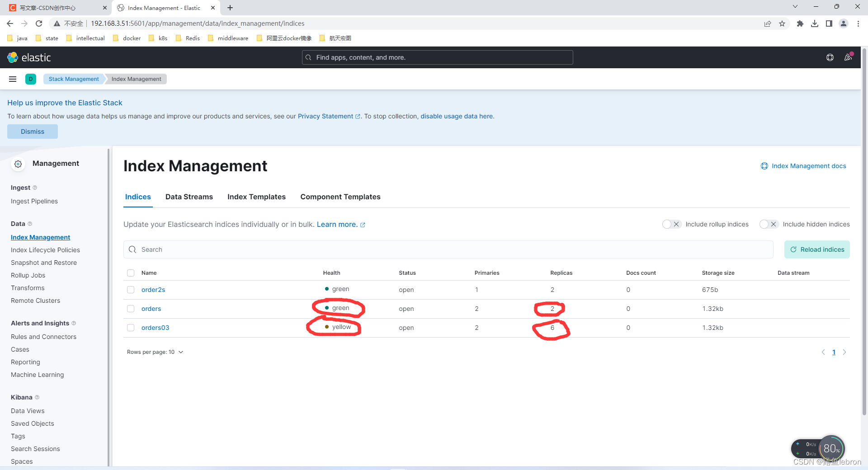
Task: Check the orders index checkbox
Action: pyautogui.click(x=131, y=309)
